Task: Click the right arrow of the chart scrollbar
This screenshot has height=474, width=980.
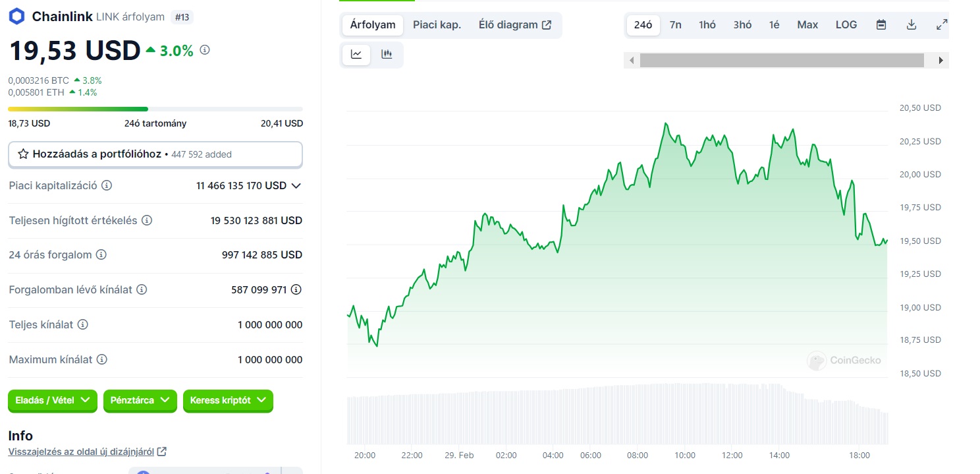Action: click(x=942, y=61)
